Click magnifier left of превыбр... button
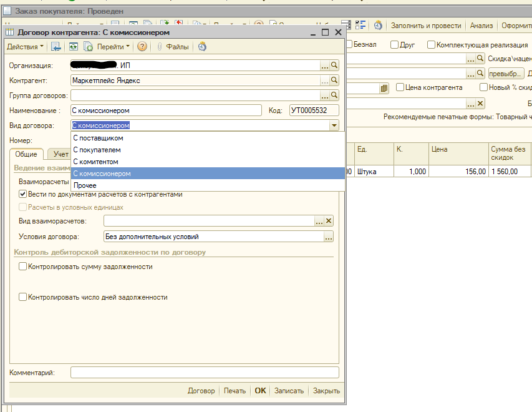The height and width of the screenshot is (412, 532). tap(480, 73)
